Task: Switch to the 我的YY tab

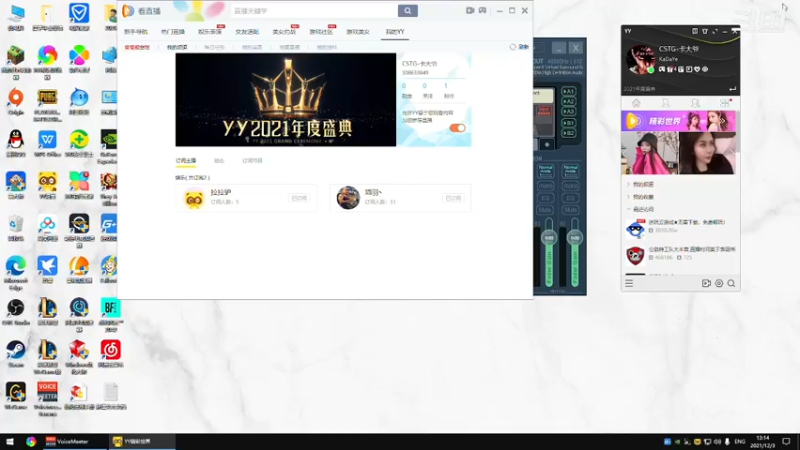Action: pyautogui.click(x=394, y=32)
